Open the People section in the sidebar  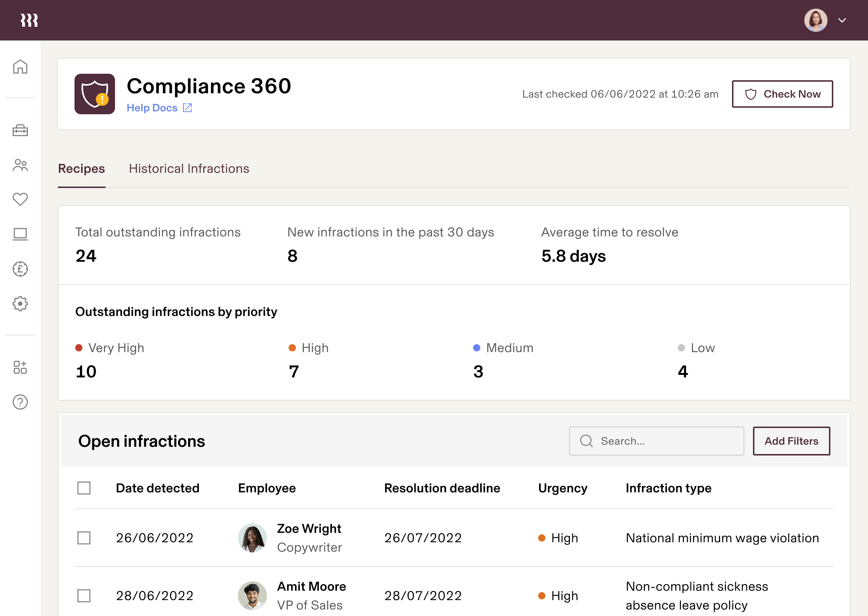(20, 165)
